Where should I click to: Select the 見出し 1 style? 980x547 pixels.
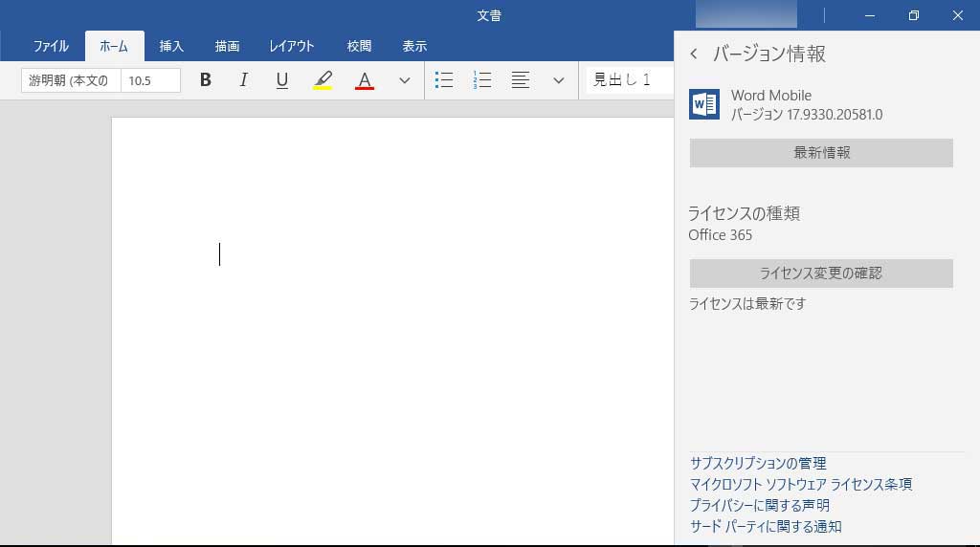tap(627, 80)
